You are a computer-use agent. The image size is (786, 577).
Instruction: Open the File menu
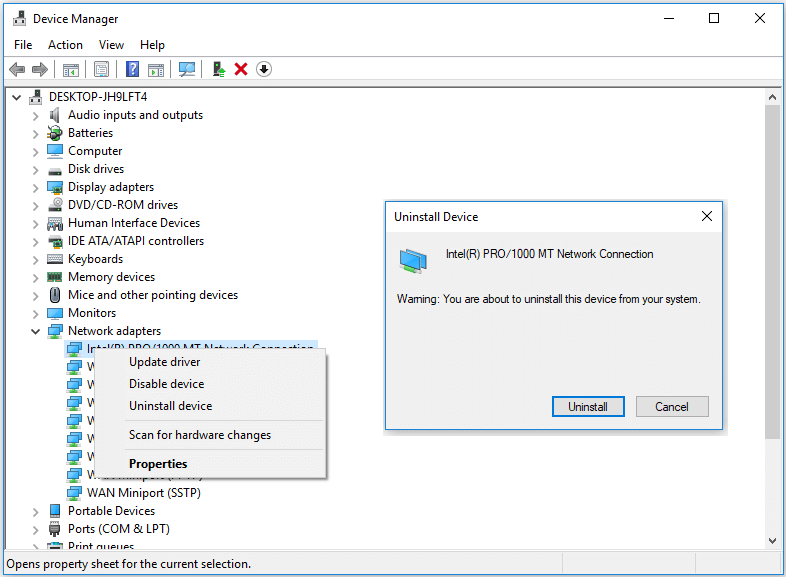23,45
